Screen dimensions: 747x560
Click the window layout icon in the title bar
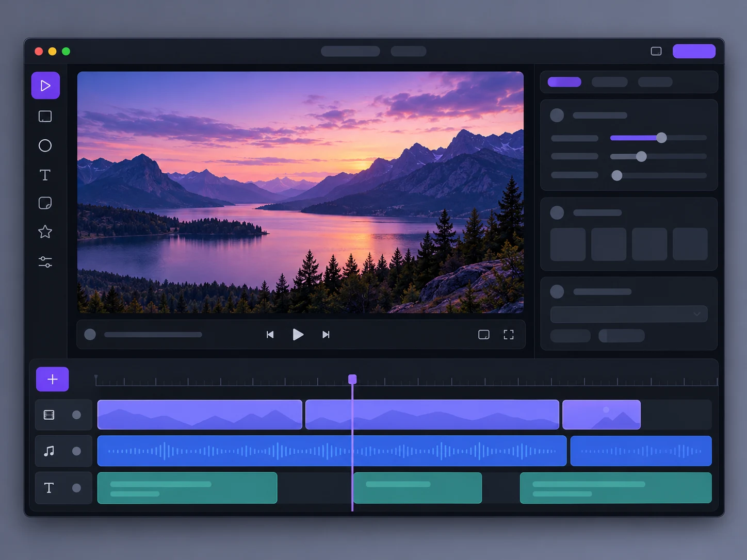click(656, 51)
